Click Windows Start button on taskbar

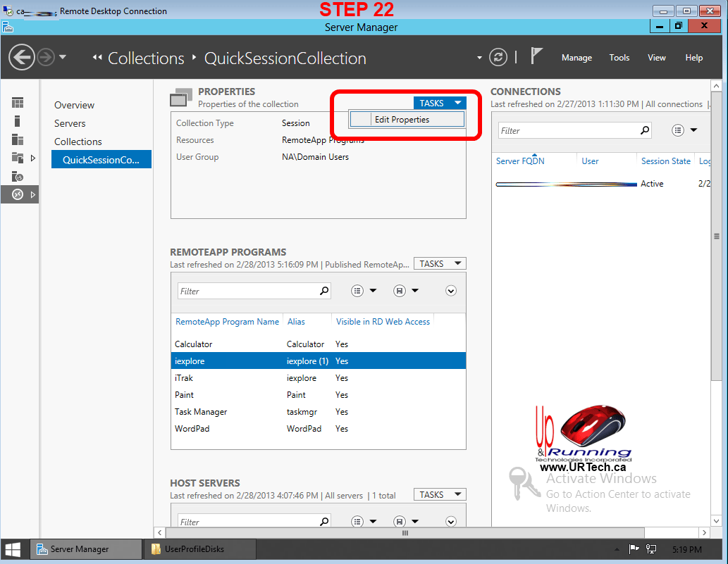tap(13, 549)
